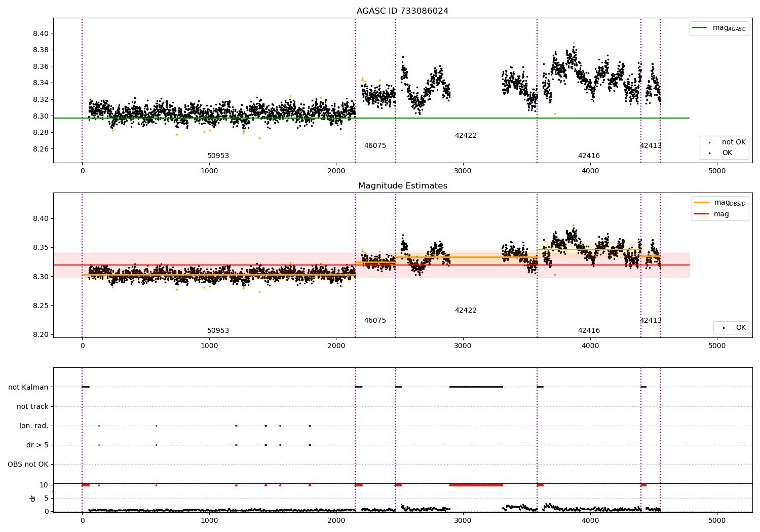Click the "dr > 5" axis label
This screenshot has height=532, width=760.
pos(37,445)
